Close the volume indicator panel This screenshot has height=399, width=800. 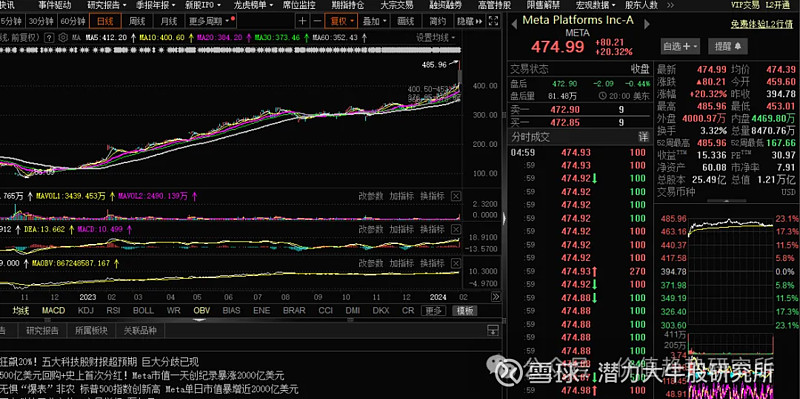tap(456, 196)
